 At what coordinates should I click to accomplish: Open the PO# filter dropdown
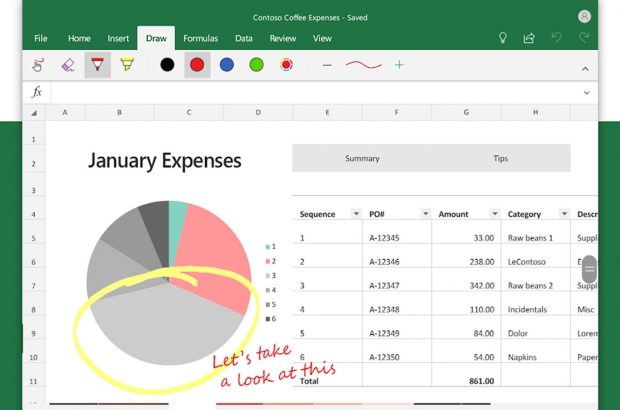pos(425,214)
